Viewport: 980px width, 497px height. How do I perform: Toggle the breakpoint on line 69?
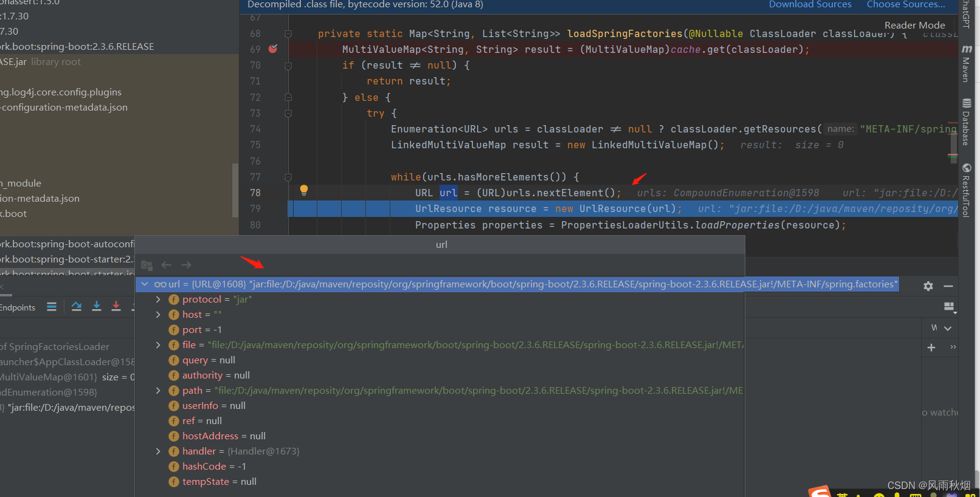click(273, 49)
